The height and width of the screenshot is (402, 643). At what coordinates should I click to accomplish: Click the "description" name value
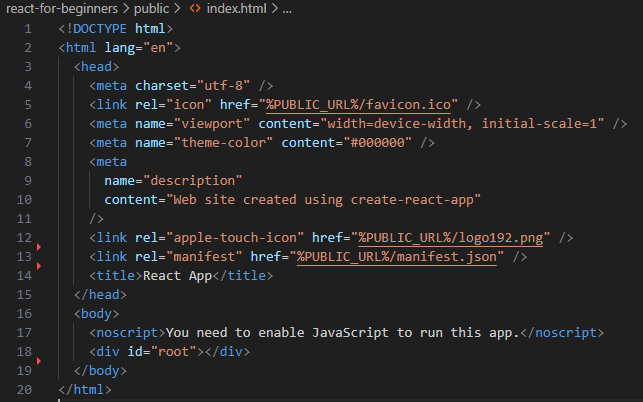click(193, 181)
